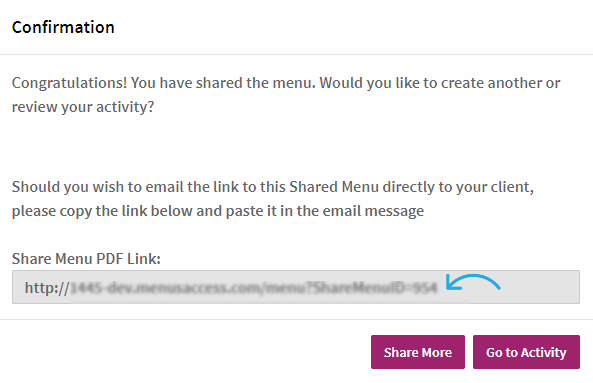
Task: Click 'You have shared the menu' sentence
Action: [223, 83]
